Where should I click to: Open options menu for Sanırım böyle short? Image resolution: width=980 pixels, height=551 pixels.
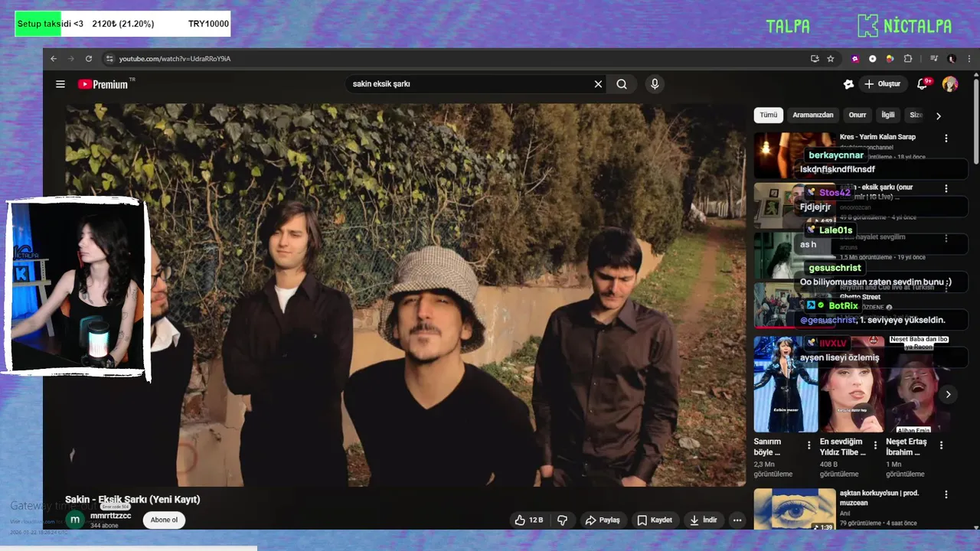[x=809, y=445]
